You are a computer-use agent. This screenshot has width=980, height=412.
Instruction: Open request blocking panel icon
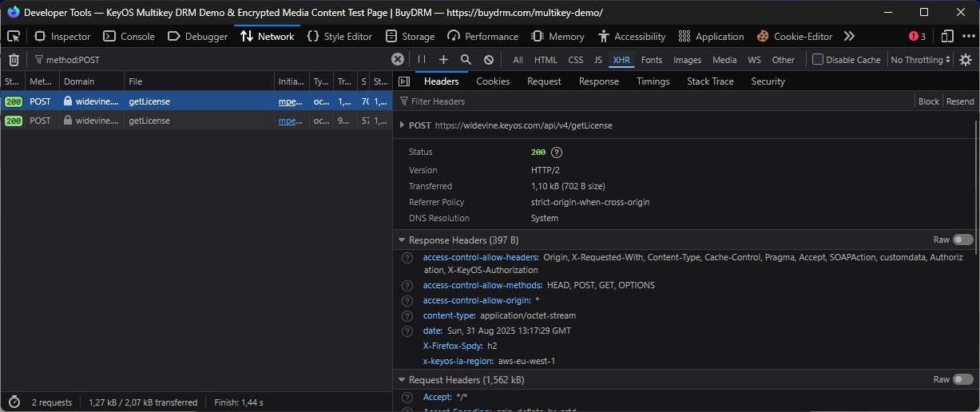tap(488, 60)
